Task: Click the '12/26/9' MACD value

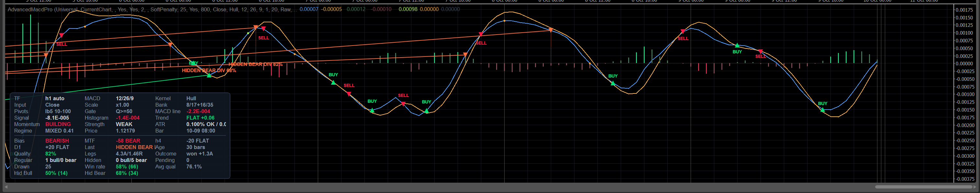Action: coord(125,98)
